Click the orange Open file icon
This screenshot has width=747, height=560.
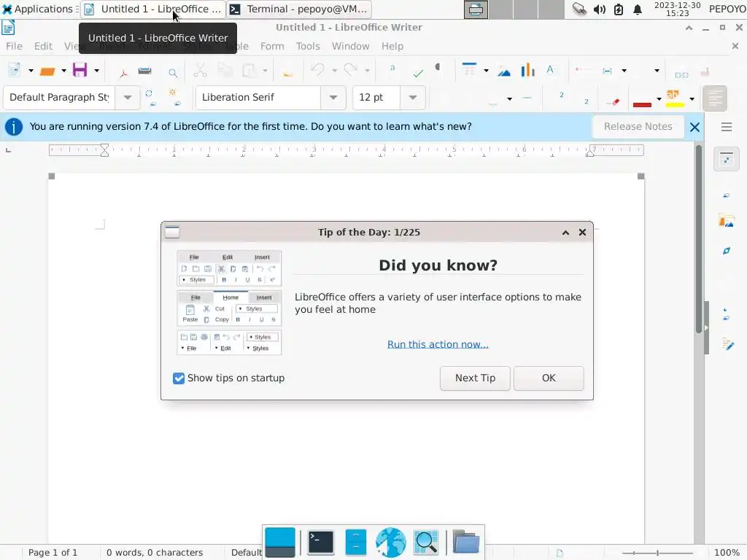click(47, 71)
